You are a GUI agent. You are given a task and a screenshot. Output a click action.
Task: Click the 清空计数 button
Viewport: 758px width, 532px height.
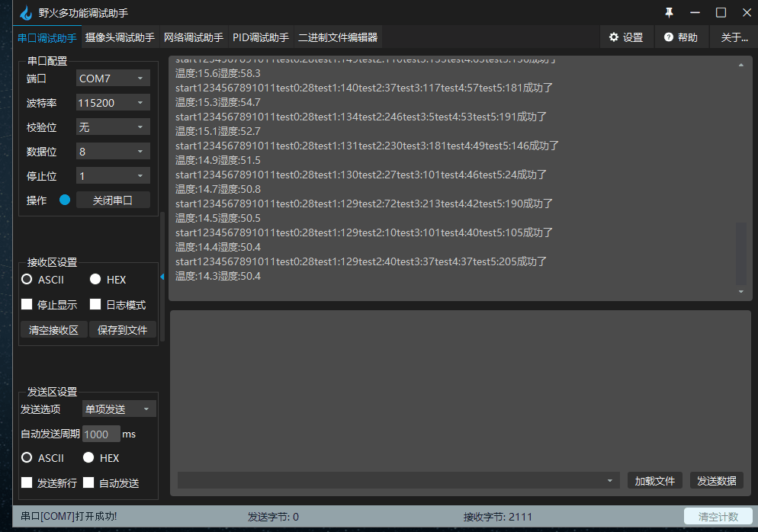[718, 517]
